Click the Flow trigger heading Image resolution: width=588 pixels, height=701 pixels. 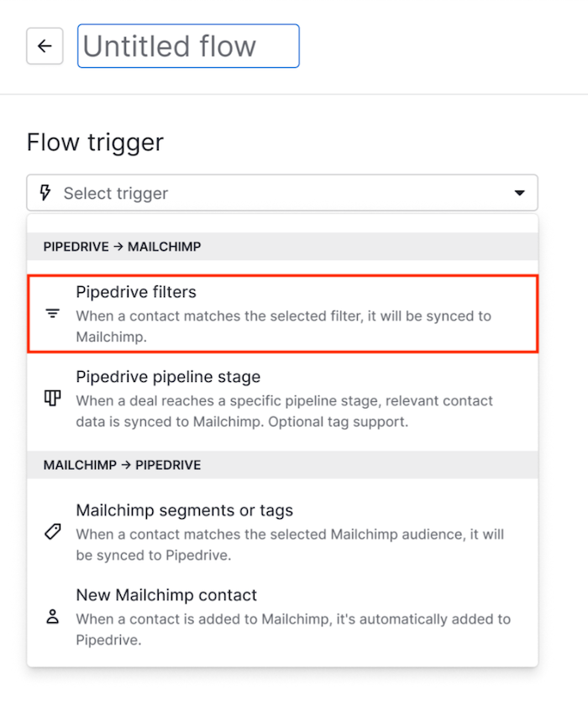coord(95,143)
